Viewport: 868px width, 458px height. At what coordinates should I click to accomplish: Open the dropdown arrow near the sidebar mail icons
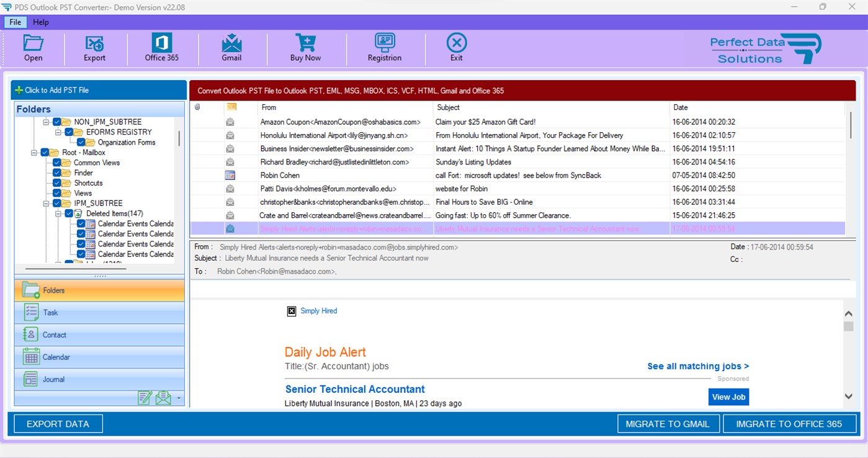click(x=179, y=398)
